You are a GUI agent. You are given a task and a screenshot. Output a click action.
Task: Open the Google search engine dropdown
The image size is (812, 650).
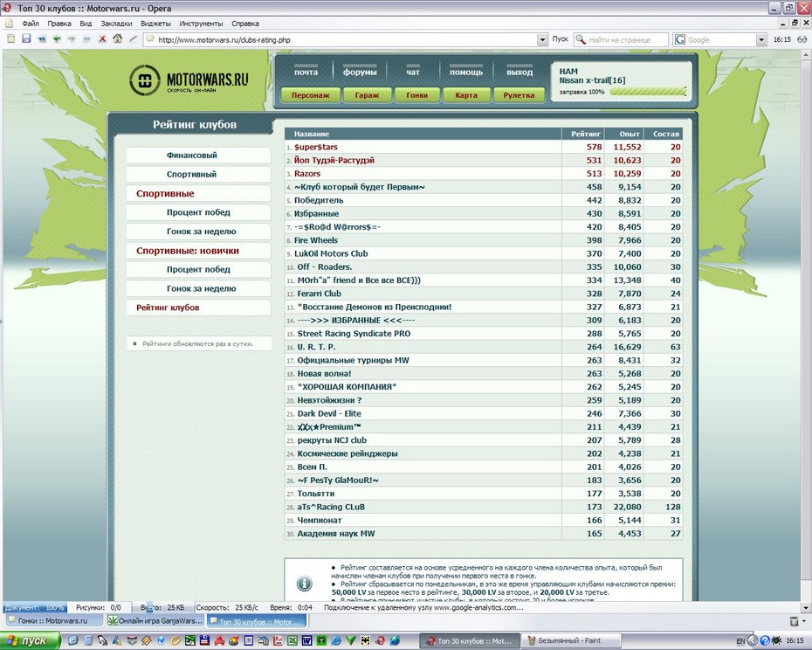point(760,39)
